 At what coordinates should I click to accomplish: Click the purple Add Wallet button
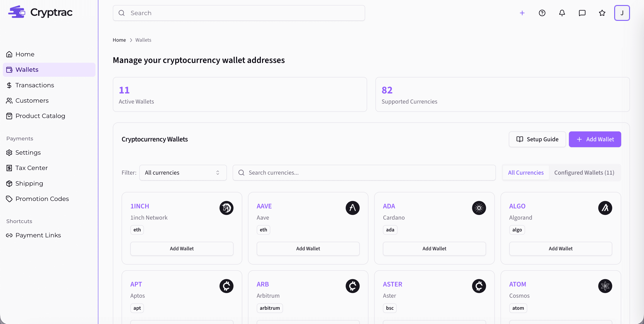point(595,139)
